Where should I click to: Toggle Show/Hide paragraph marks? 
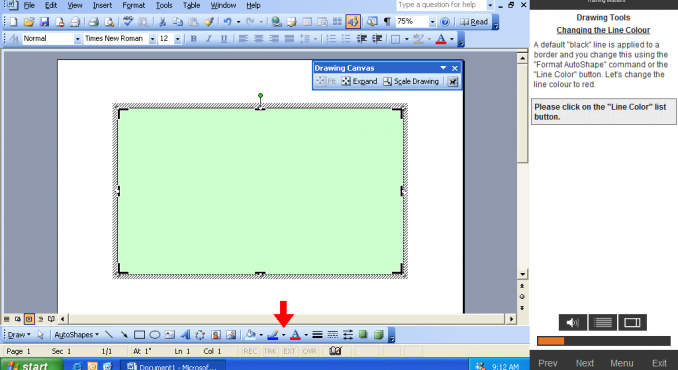coord(387,22)
